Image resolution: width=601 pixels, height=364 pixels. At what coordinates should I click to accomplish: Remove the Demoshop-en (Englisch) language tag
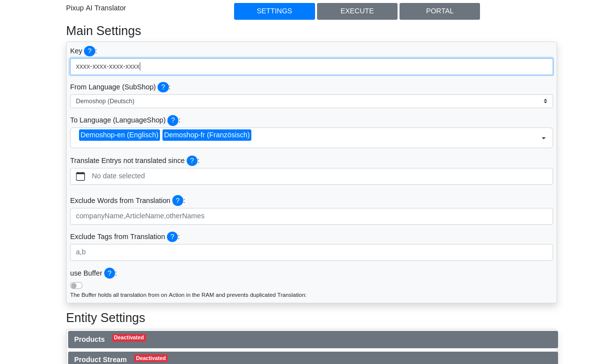coord(120,135)
